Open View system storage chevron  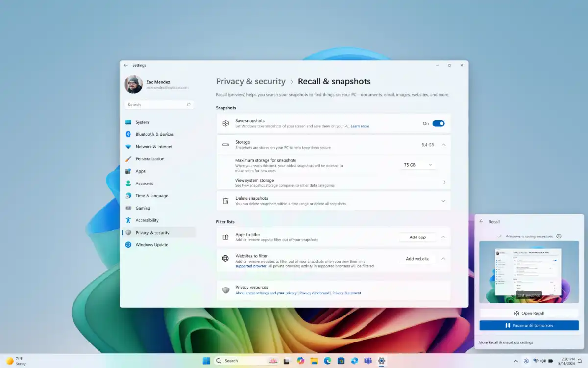click(444, 182)
